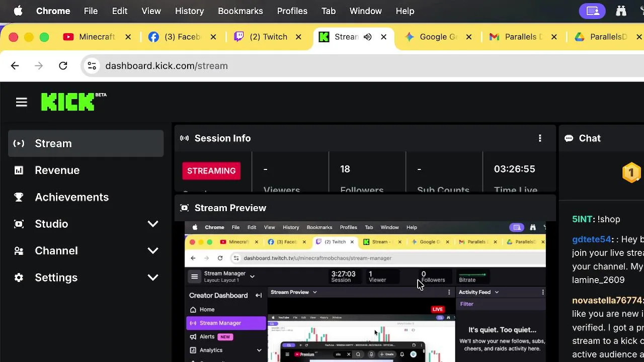
Task: Open the Chrome application menu
Action: [x=53, y=11]
